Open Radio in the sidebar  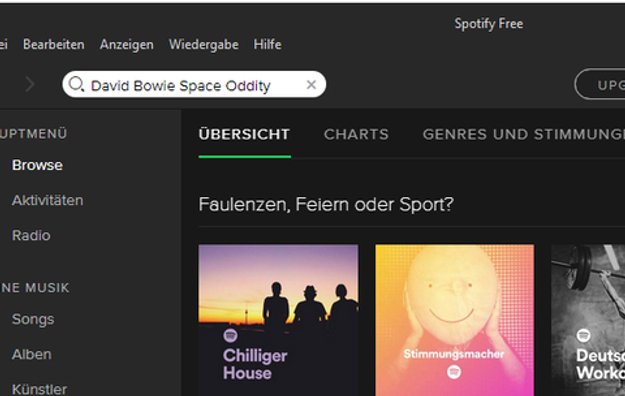pos(31,235)
